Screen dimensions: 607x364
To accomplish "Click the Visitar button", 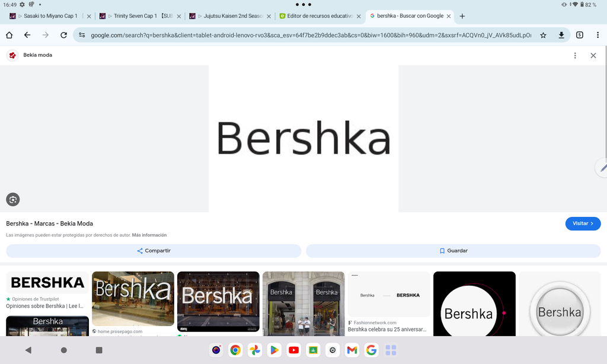I will pyautogui.click(x=583, y=223).
